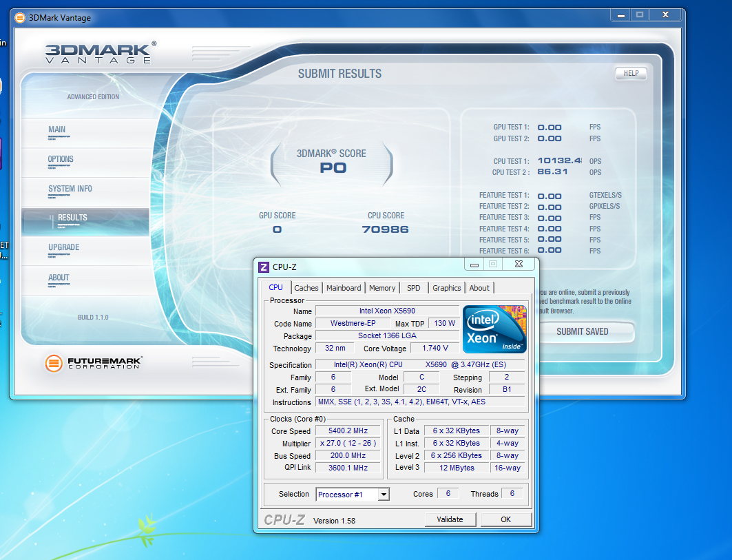The height and width of the screenshot is (560, 732).
Task: Click the Package field Socket 1366 LGA
Action: point(387,336)
